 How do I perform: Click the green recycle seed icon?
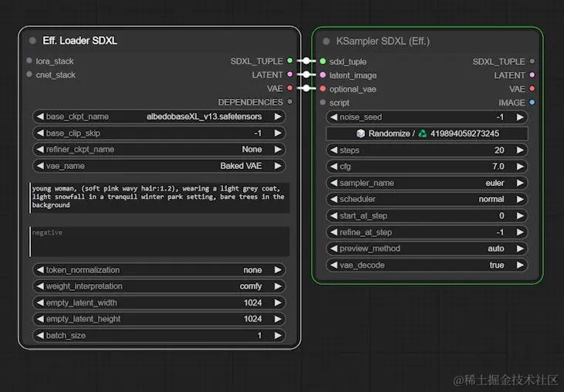pos(423,133)
